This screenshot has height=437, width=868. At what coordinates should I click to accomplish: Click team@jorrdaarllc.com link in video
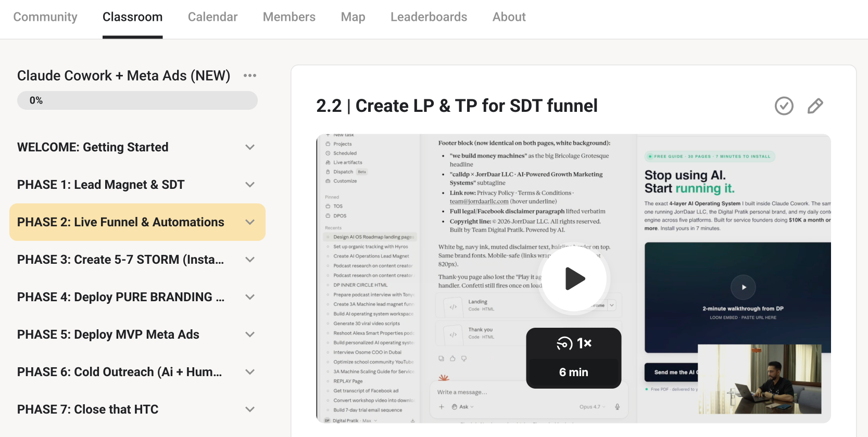coord(479,201)
